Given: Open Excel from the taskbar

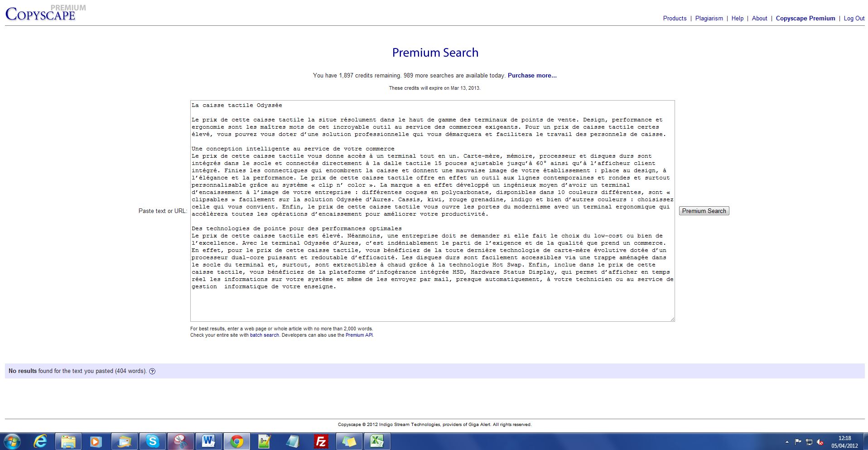Looking at the screenshot, I should [377, 441].
